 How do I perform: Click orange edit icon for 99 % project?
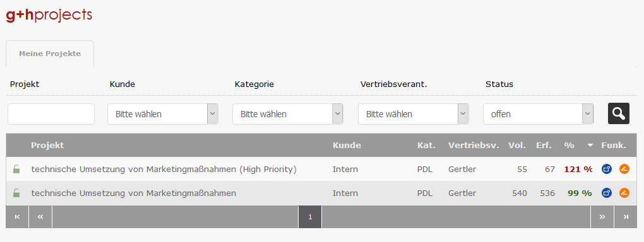624,193
